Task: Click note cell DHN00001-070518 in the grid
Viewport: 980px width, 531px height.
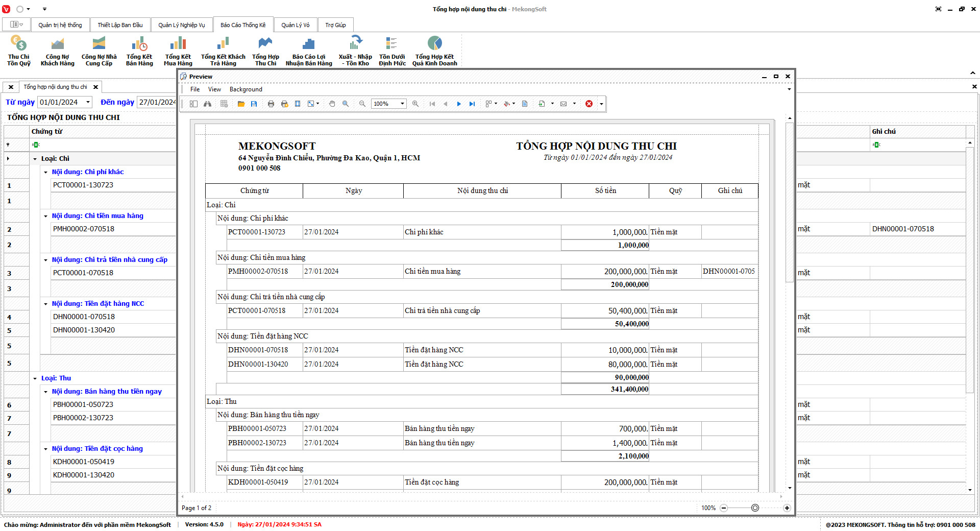Action: [x=918, y=229]
